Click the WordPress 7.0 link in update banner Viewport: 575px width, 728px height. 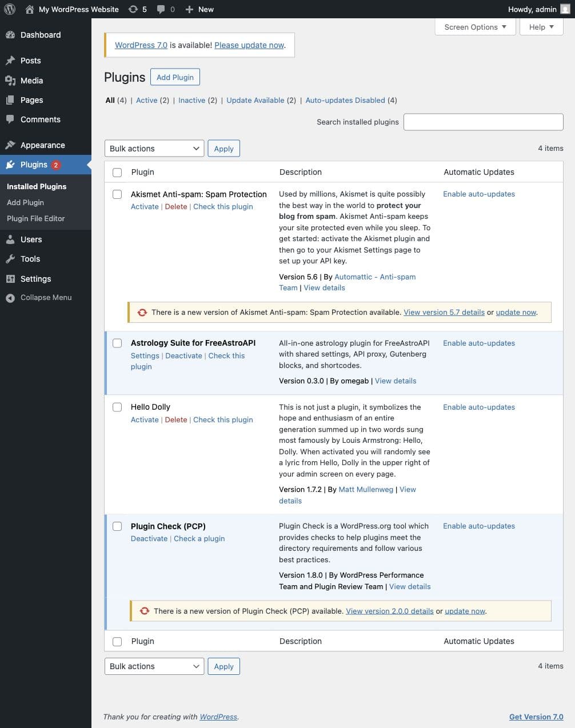tap(141, 45)
